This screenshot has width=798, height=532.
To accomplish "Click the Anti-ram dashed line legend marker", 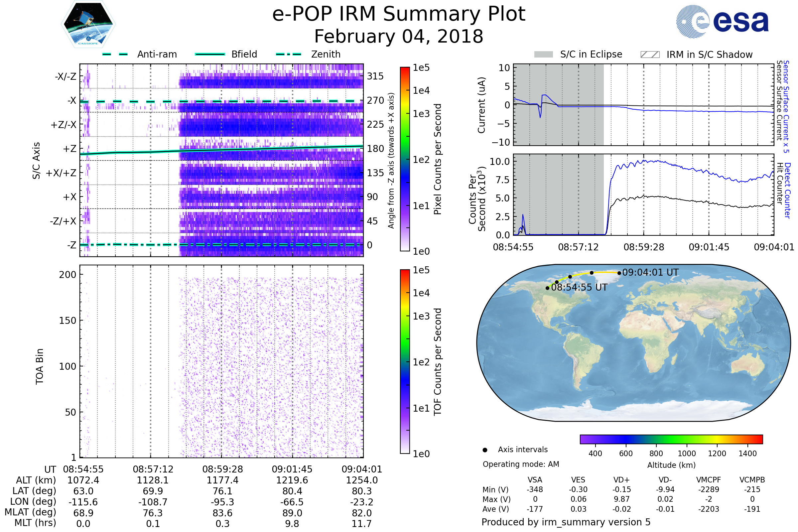I will 115,54.
